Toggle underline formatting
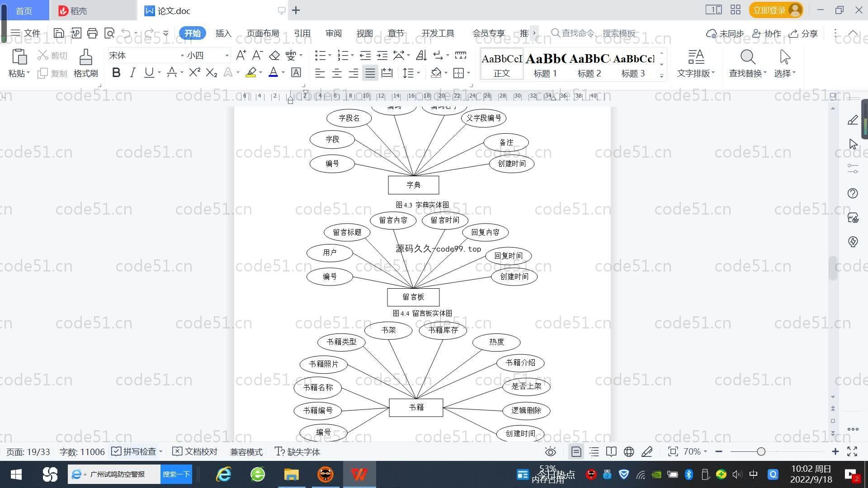Image resolution: width=868 pixels, height=488 pixels. [x=149, y=72]
